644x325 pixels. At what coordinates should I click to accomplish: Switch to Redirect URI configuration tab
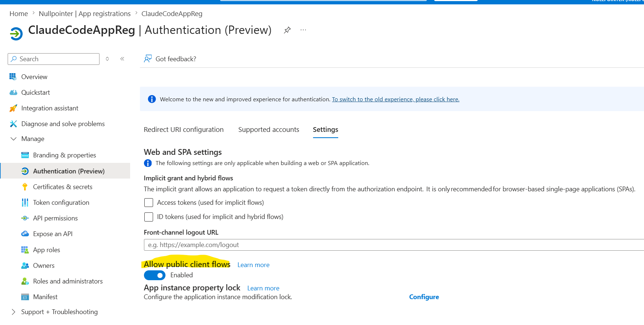tap(184, 130)
